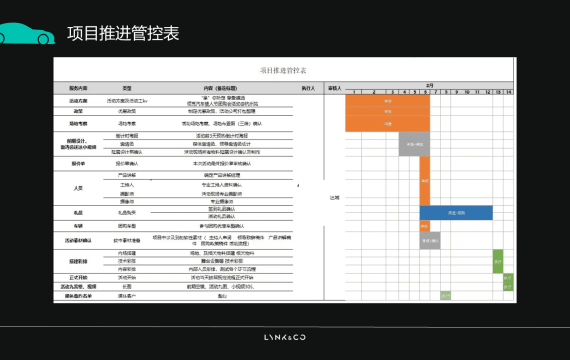
Task: Select the 项目推进管控表 slide heading
Action: click(x=123, y=33)
